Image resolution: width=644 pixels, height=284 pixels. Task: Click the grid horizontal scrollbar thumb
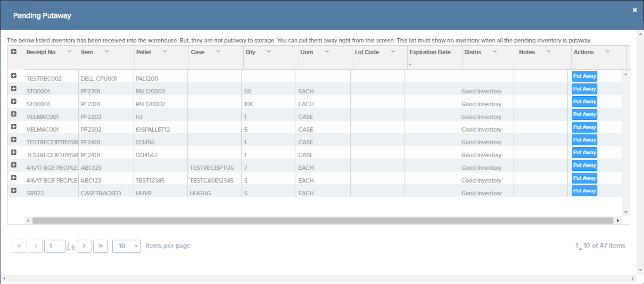[x=323, y=220]
